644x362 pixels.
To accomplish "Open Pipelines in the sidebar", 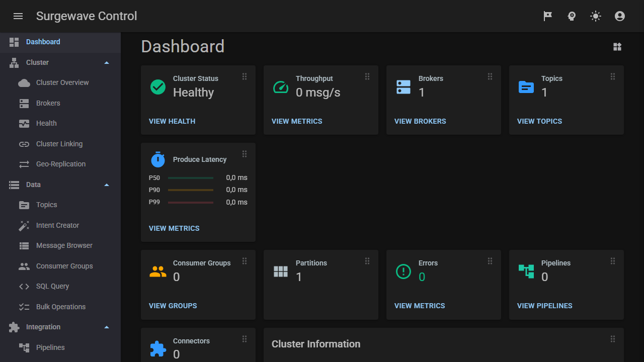I will click(x=60, y=347).
